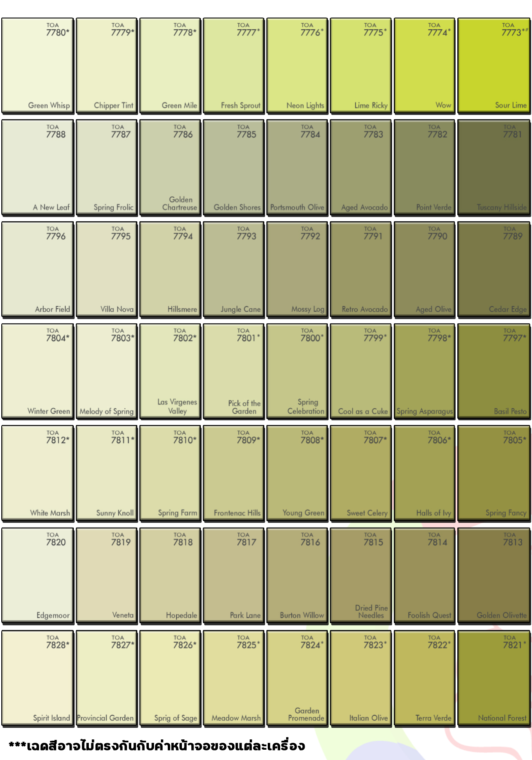The height and width of the screenshot is (760, 532).
Task: Click the A New Leaf 7788 swatch
Action: point(37,167)
